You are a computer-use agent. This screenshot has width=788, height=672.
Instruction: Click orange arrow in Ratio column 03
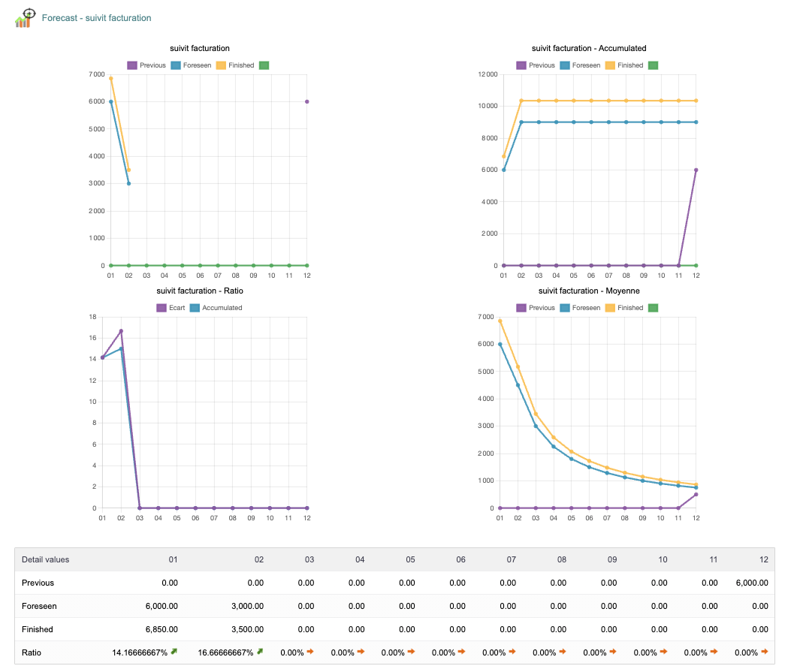(310, 652)
